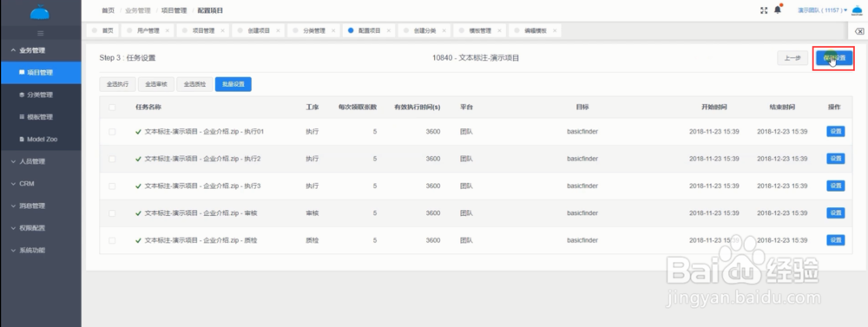
Task: Click the blue 保存设置 button
Action: (833, 58)
